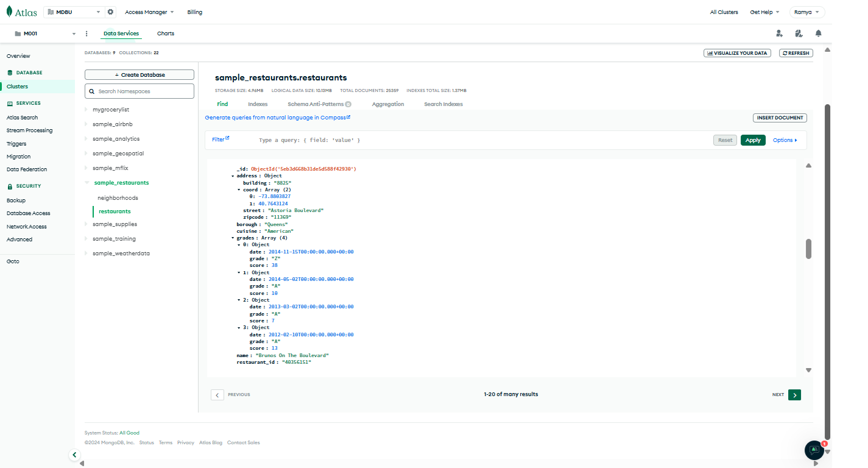Click the Billing menu item
This screenshot has width=868, height=468.
coord(195,12)
